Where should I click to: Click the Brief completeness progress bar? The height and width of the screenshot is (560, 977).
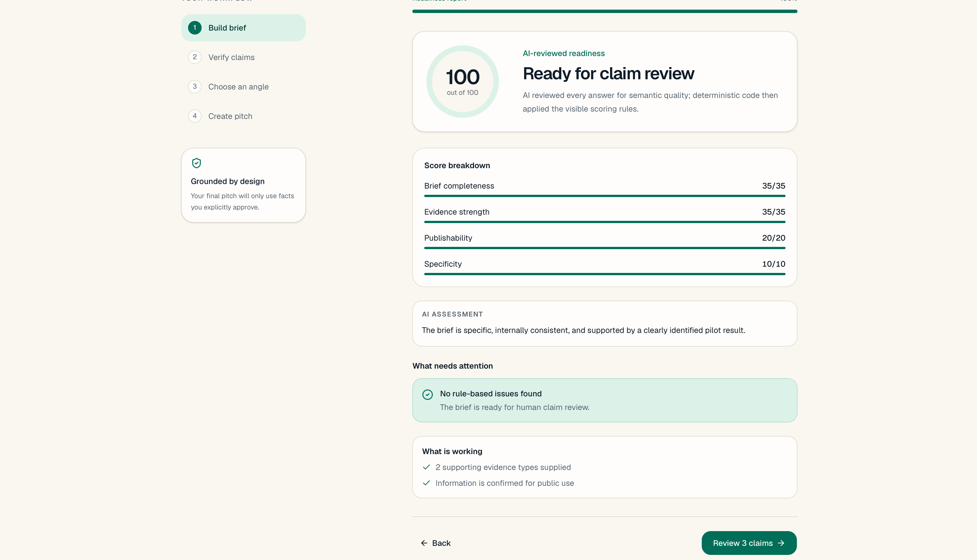(x=605, y=196)
